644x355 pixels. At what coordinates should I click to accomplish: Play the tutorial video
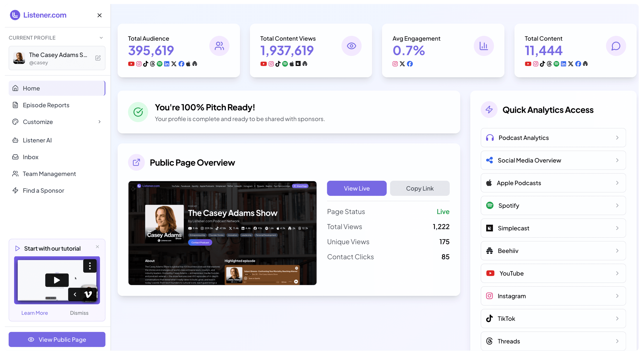pos(57,280)
